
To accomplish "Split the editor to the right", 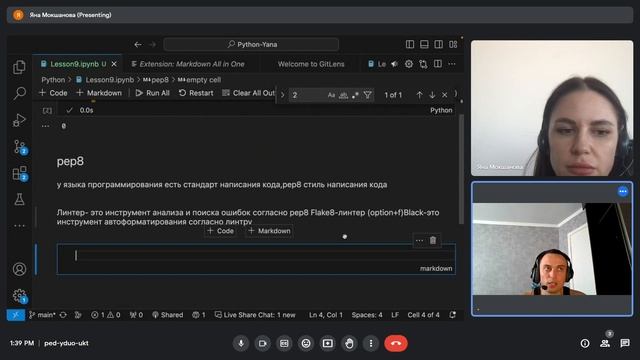I will coord(438,64).
